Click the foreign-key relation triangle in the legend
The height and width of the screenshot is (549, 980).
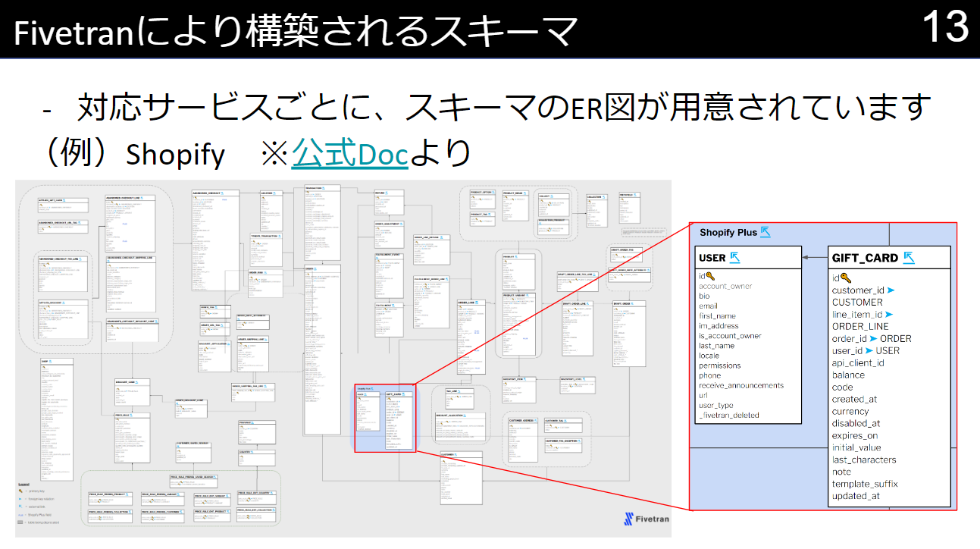click(20, 499)
